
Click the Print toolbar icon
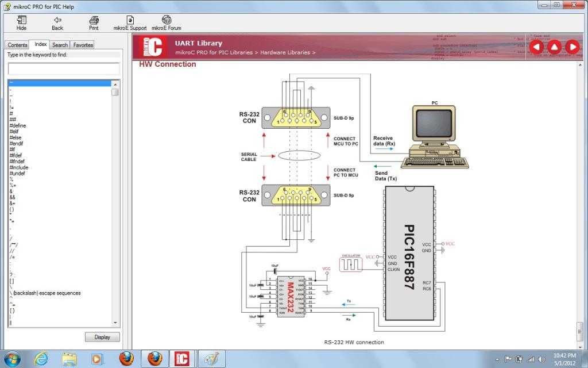[x=94, y=23]
